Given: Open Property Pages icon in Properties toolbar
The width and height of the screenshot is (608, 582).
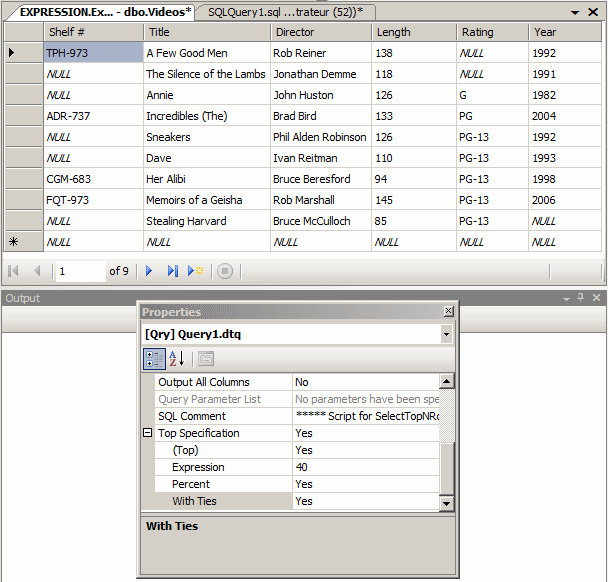Looking at the screenshot, I should [206, 359].
